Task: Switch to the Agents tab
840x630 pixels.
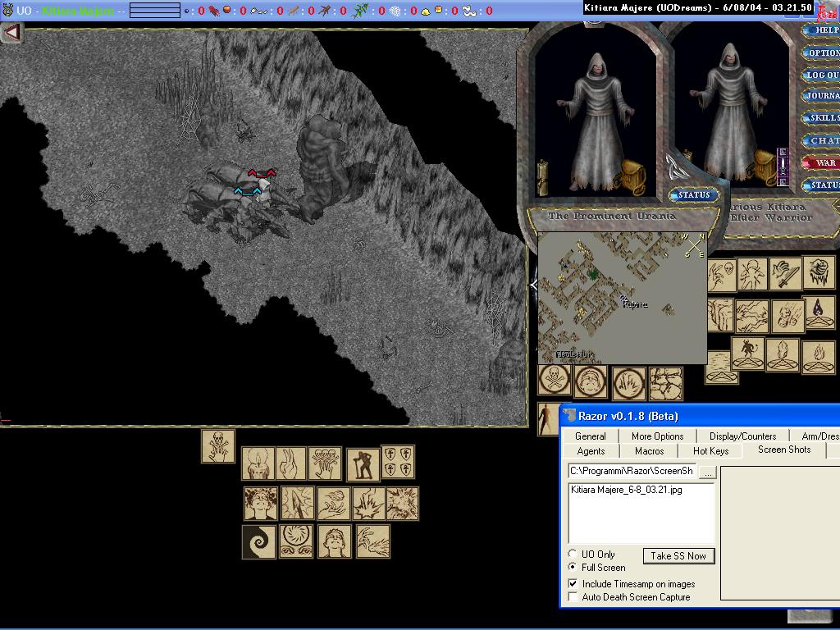Action: tap(591, 451)
